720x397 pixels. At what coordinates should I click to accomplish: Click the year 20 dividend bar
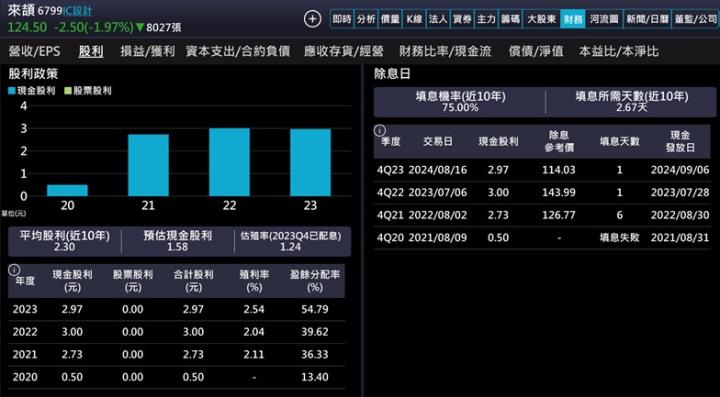pos(67,190)
